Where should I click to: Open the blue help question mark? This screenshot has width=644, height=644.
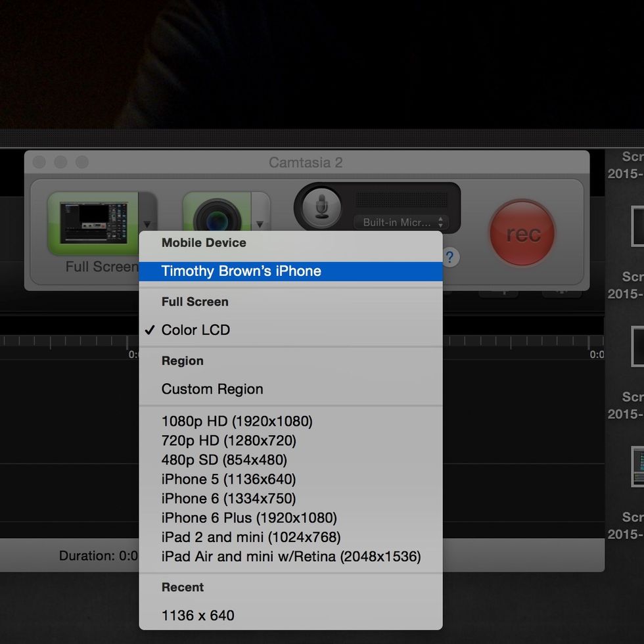coord(449,256)
